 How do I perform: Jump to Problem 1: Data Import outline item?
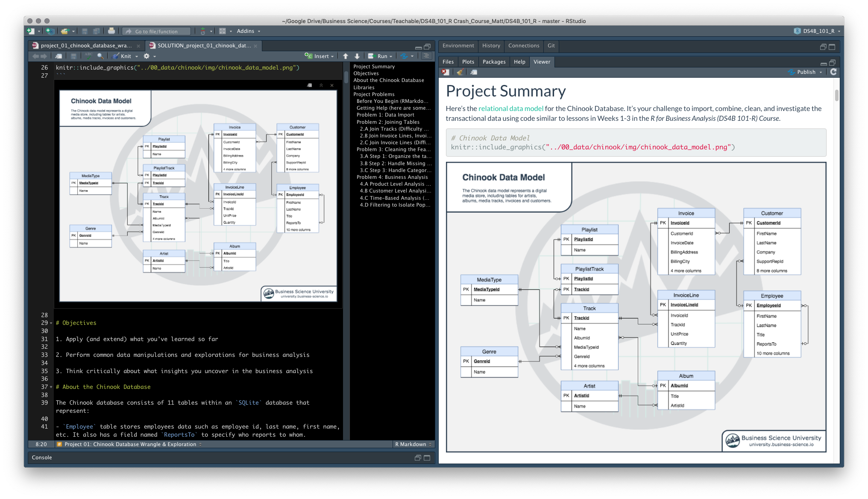point(385,115)
